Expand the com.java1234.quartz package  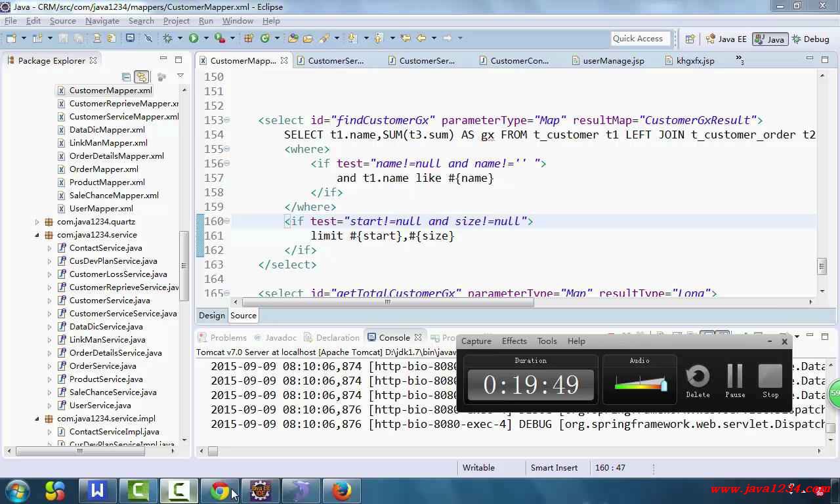37,222
